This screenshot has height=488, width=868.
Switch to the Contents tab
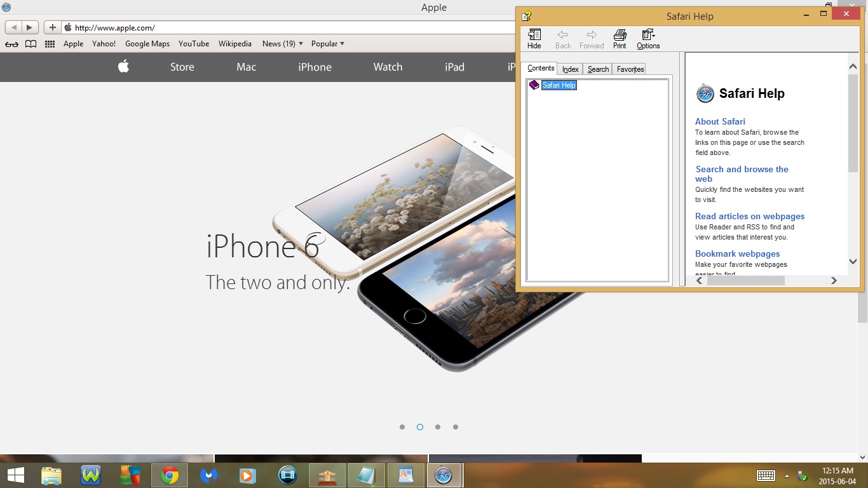click(541, 68)
